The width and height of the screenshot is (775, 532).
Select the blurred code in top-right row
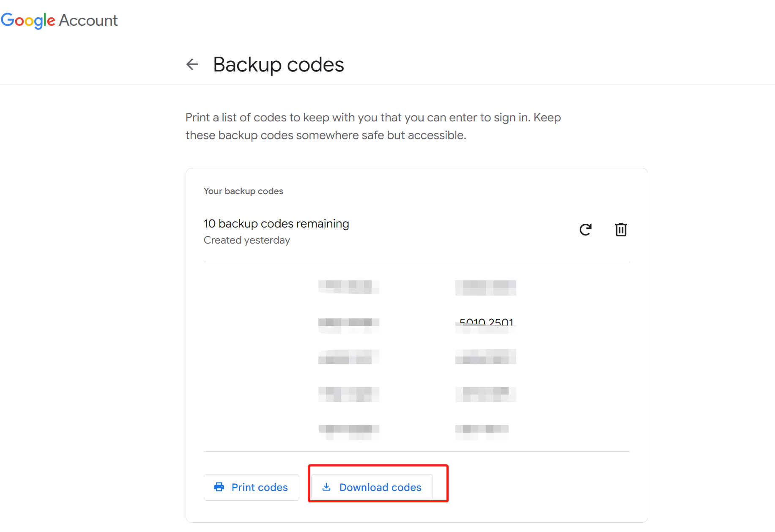[485, 288]
